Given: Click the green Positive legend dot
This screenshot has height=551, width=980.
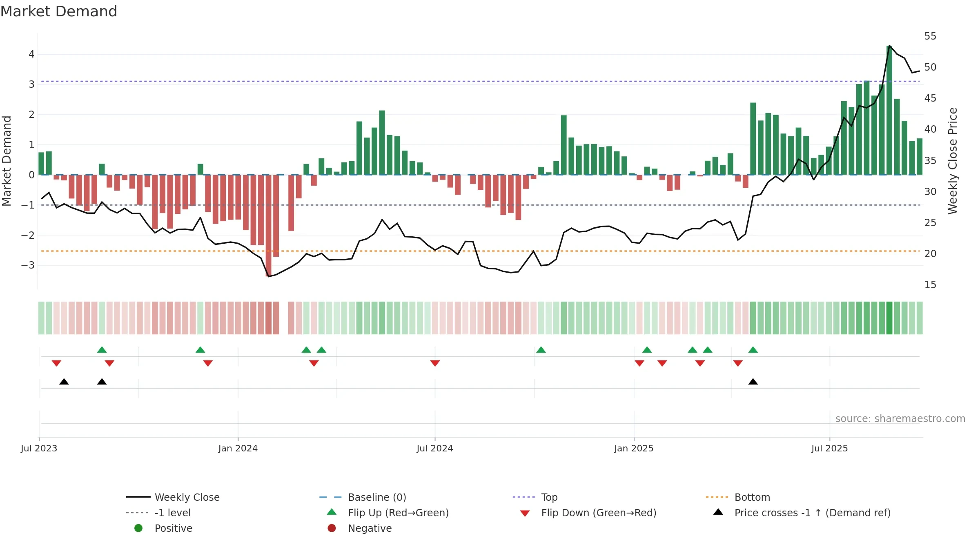Looking at the screenshot, I should tap(138, 528).
